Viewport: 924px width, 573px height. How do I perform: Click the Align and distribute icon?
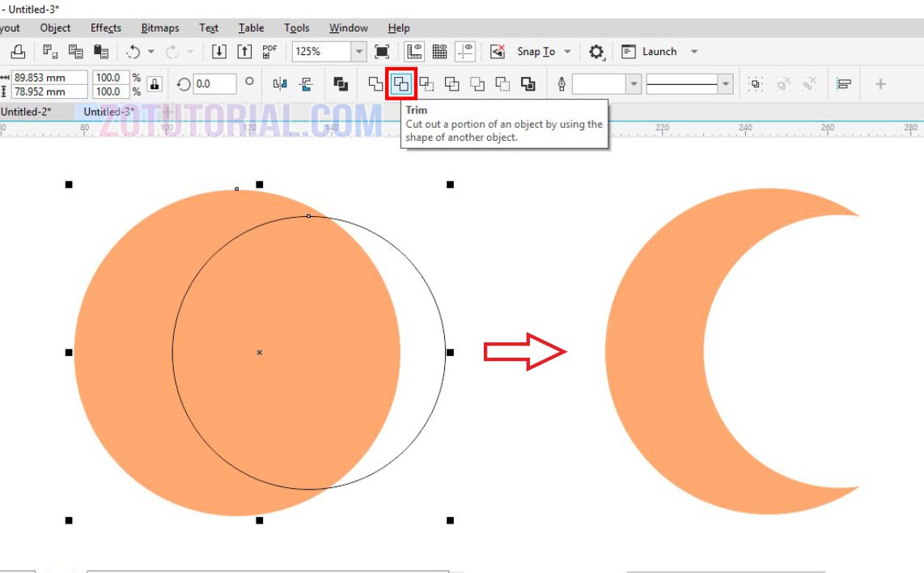[x=843, y=84]
